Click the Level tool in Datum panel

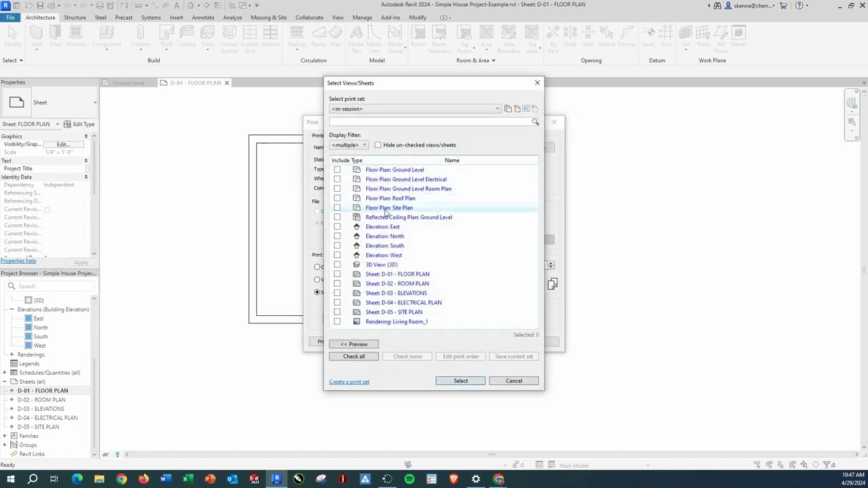[649, 37]
